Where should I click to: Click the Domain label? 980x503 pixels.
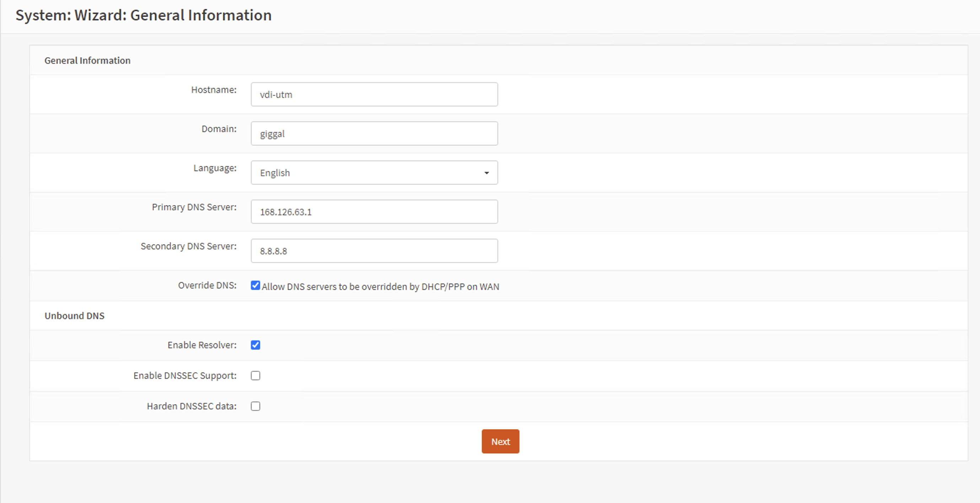point(219,129)
